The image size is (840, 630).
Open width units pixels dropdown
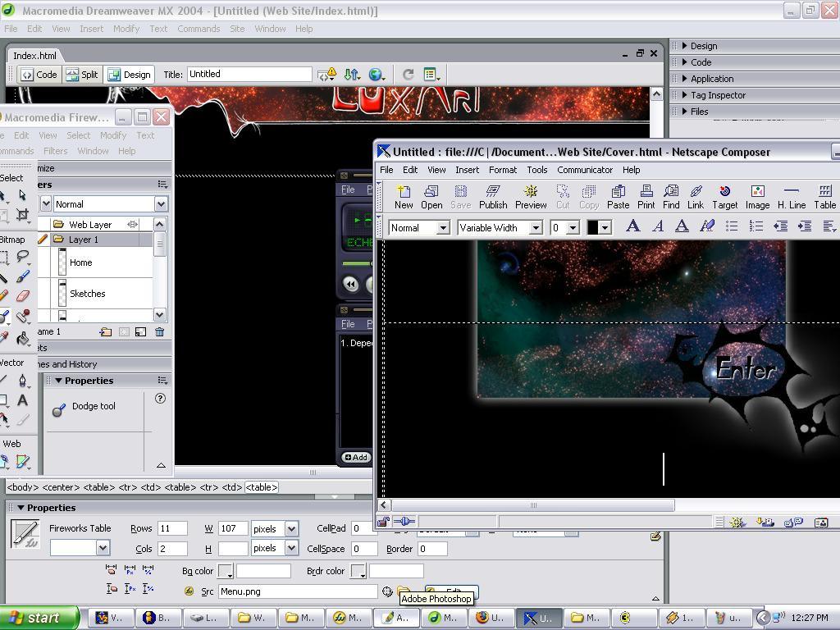click(291, 529)
